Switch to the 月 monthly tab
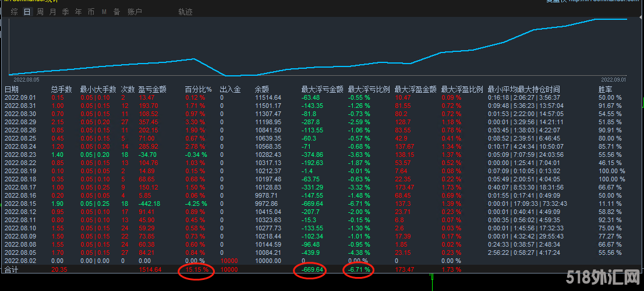 pyautogui.click(x=52, y=12)
